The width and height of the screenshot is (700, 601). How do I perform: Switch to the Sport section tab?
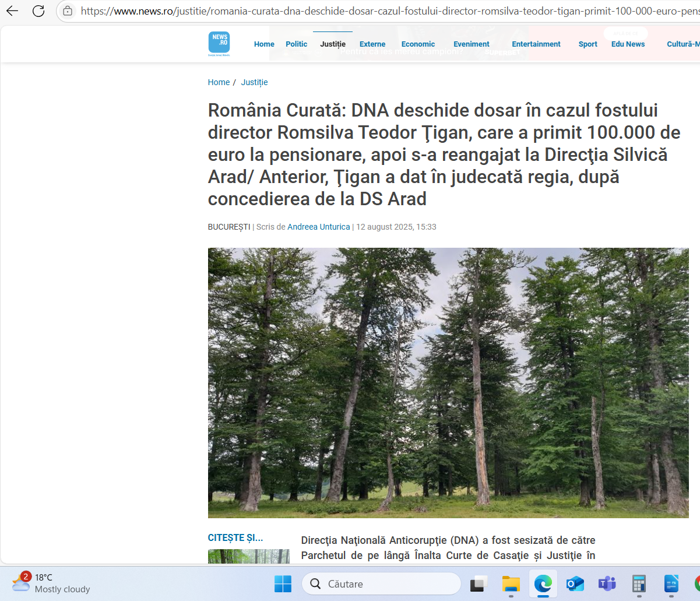pyautogui.click(x=588, y=44)
